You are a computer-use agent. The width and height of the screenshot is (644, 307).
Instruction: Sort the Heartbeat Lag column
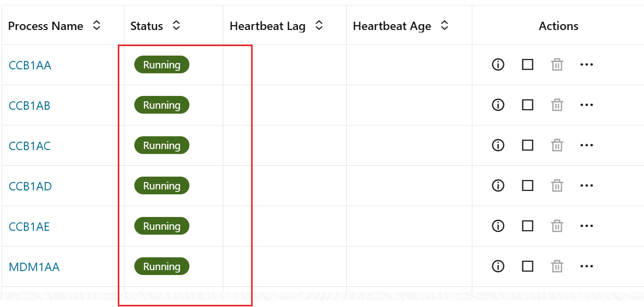320,26
